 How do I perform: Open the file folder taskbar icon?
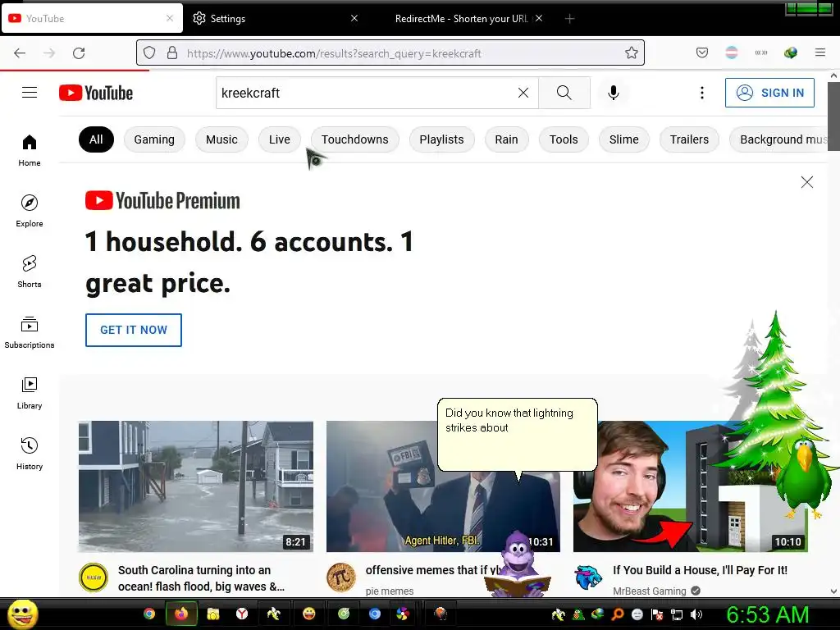212,614
